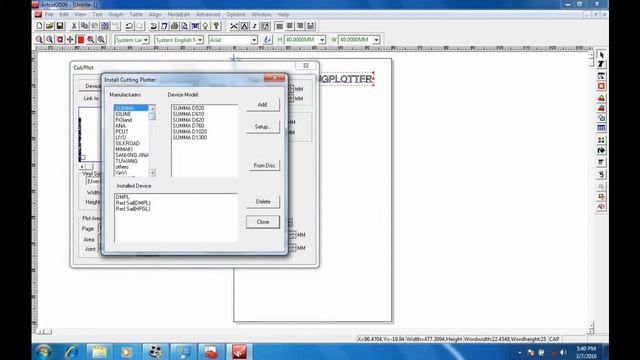Select Red Sail(HPGL) installed device
The width and height of the screenshot is (640, 360).
coord(133,209)
